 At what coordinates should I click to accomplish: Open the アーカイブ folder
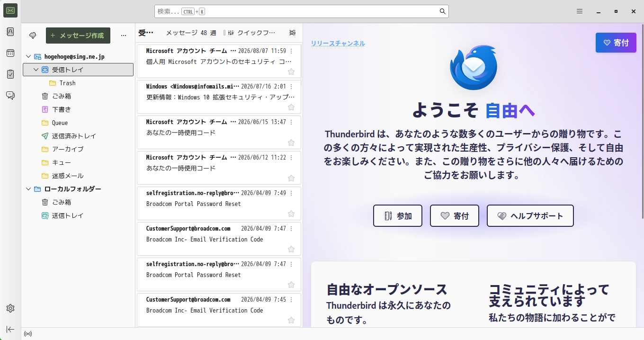click(78, 149)
